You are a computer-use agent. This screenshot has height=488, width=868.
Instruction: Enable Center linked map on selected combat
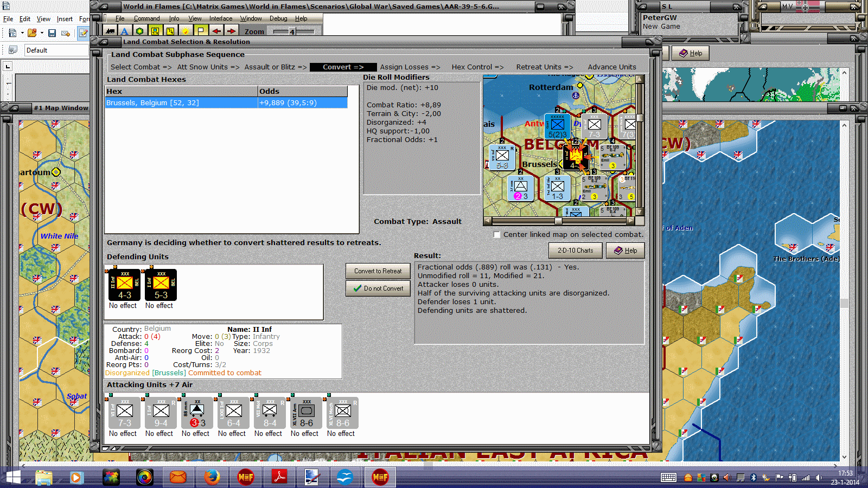[x=496, y=234]
